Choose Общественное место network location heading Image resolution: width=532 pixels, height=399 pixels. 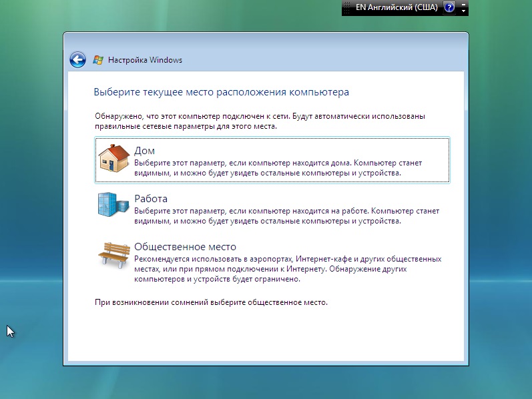[x=186, y=247]
